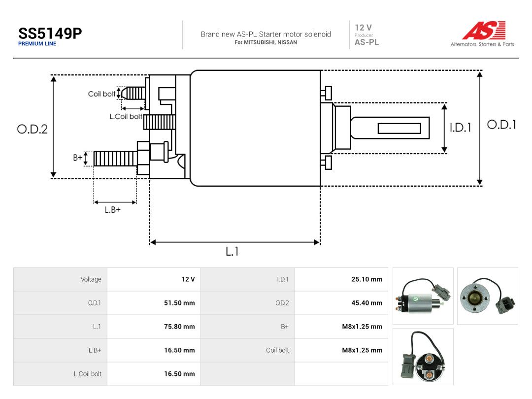Click the O.D.2 label in diagram
Image resolution: width=532 pixels, height=399 pixels.
(32, 129)
